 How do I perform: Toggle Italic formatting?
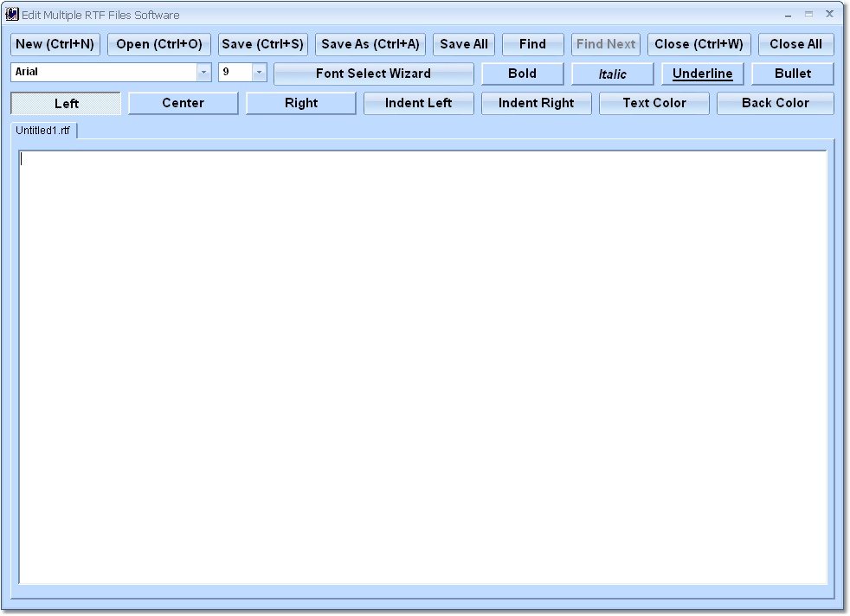(613, 74)
